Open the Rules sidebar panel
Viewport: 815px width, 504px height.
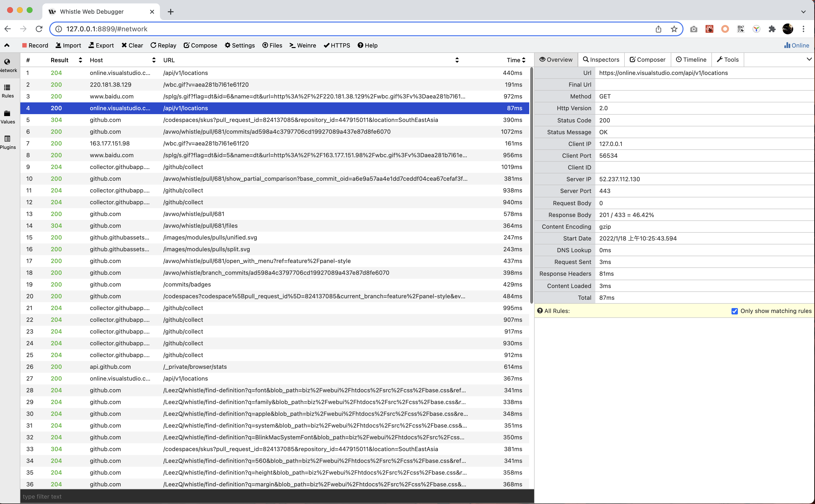click(7, 91)
